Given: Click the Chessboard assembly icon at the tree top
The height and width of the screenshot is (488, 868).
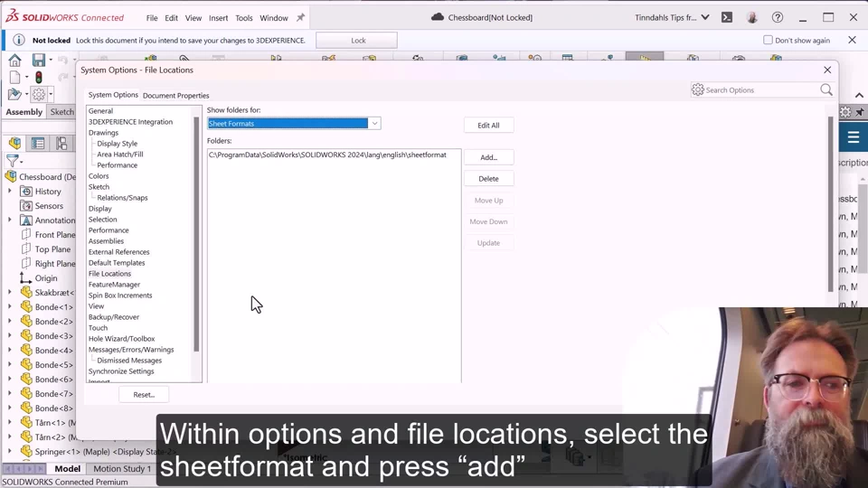Looking at the screenshot, I should [x=11, y=176].
